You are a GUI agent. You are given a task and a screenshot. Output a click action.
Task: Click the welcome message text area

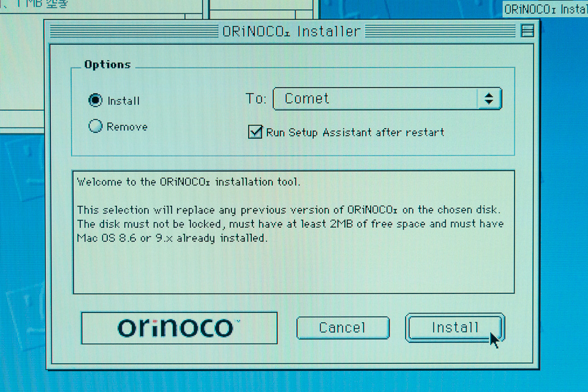point(293,232)
